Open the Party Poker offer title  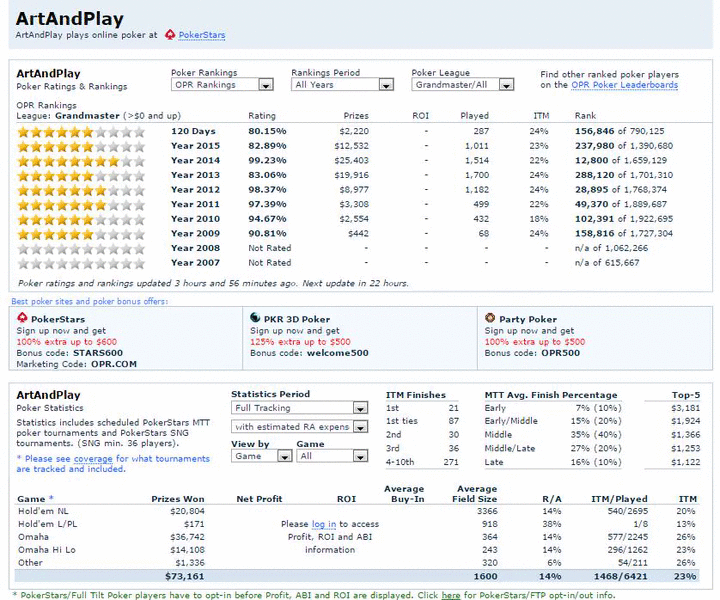[528, 319]
